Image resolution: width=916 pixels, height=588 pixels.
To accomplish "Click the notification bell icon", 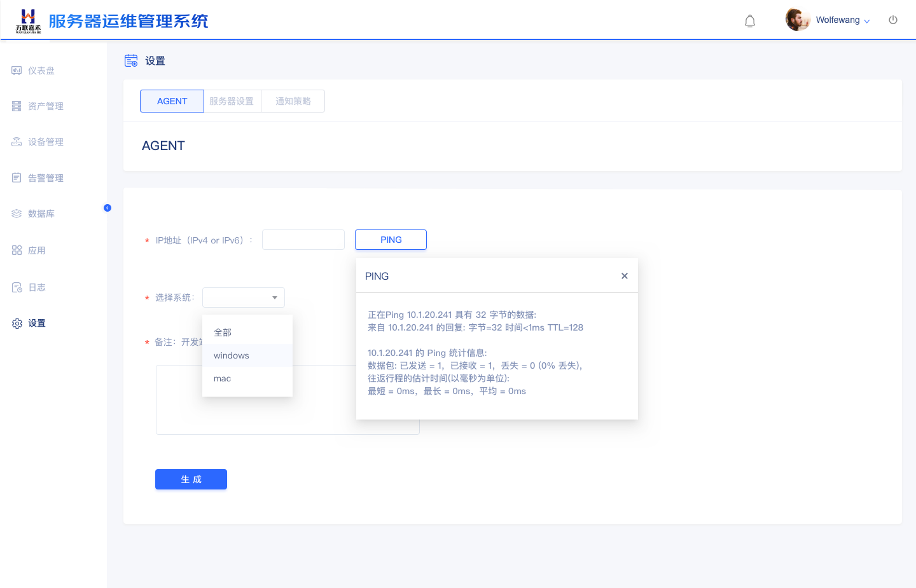I will click(x=750, y=21).
